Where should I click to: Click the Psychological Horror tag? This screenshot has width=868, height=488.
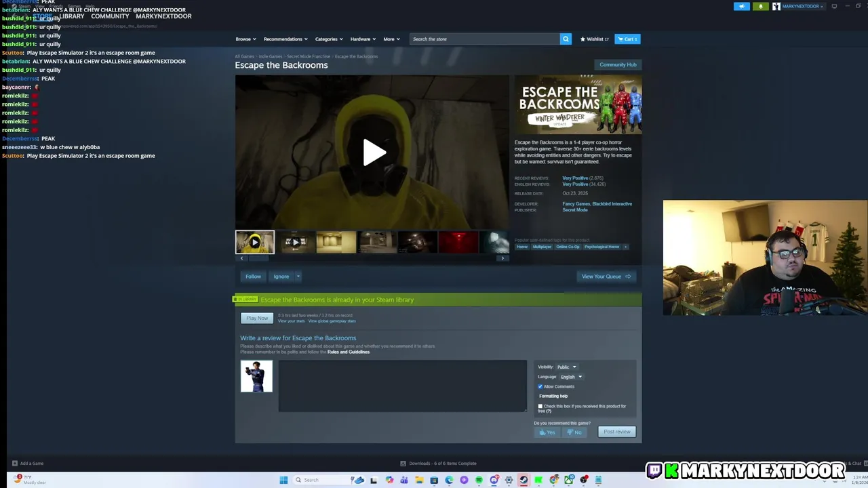tap(602, 247)
